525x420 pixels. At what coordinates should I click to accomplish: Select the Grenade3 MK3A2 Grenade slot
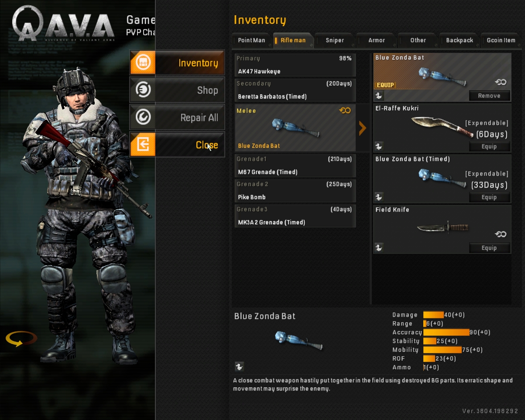(295, 216)
